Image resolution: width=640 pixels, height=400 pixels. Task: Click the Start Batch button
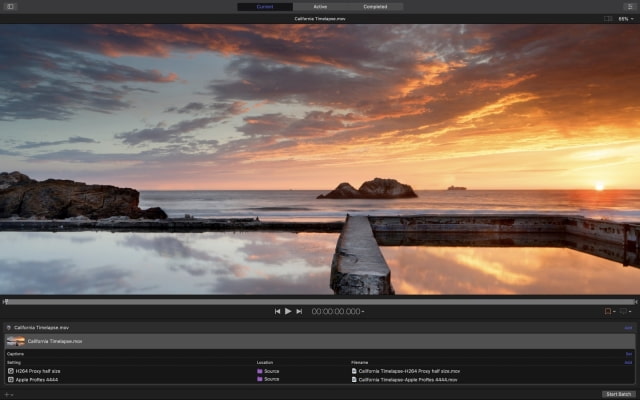tap(618, 394)
